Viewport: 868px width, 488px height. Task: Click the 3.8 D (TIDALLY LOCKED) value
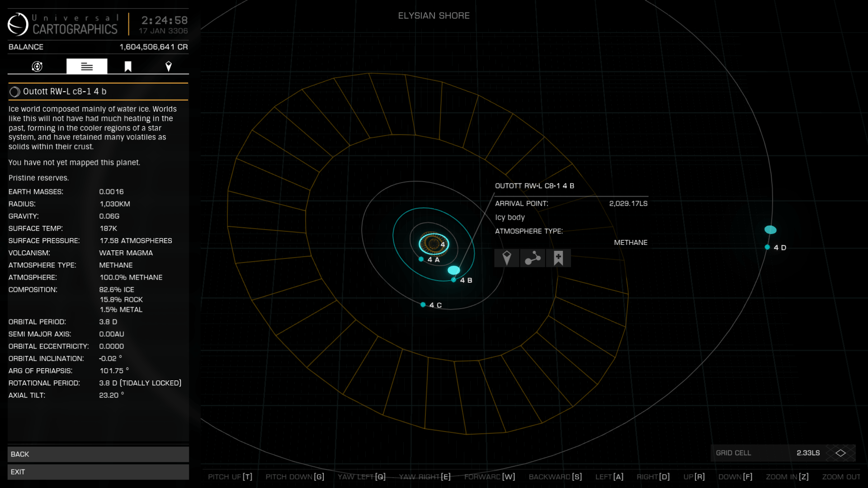pyautogui.click(x=140, y=383)
